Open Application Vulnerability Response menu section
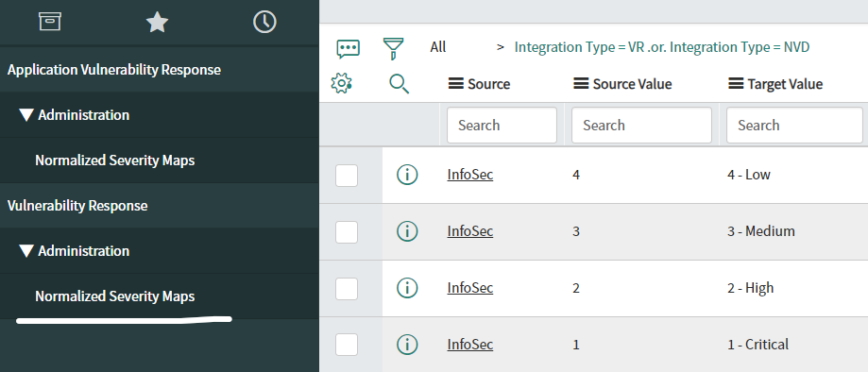Screen dimensions: 868x372 pyautogui.click(x=114, y=70)
